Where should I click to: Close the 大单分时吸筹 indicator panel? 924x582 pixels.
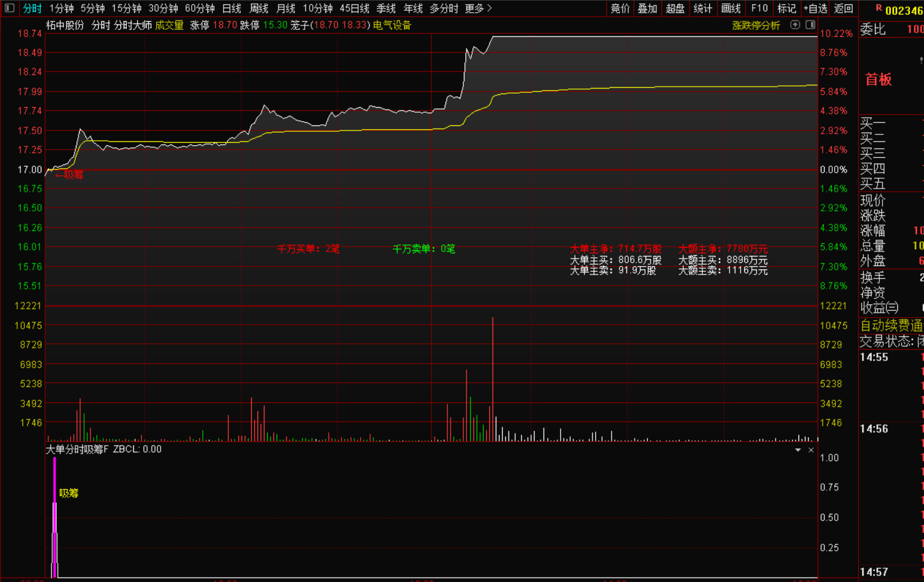click(x=811, y=450)
